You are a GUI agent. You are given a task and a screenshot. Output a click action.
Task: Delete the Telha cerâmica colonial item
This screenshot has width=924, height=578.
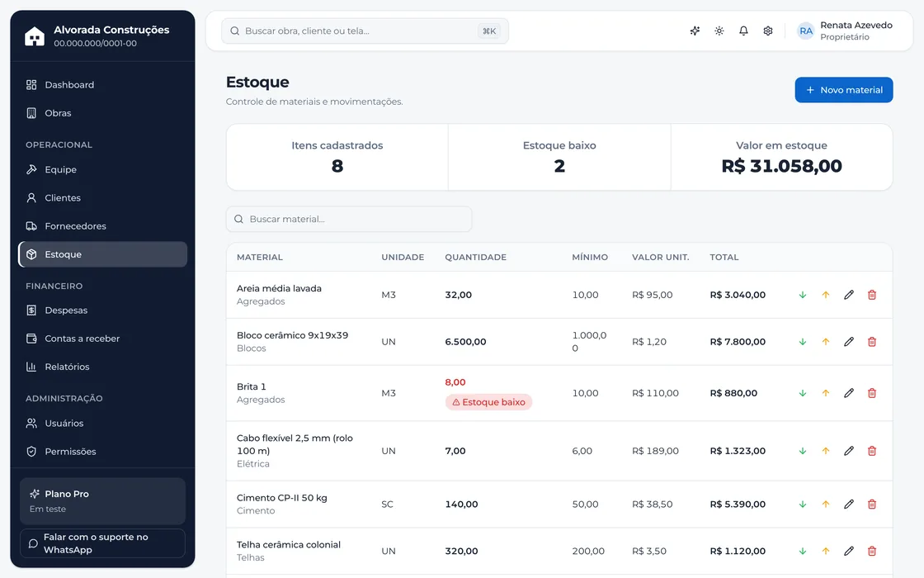(871, 551)
